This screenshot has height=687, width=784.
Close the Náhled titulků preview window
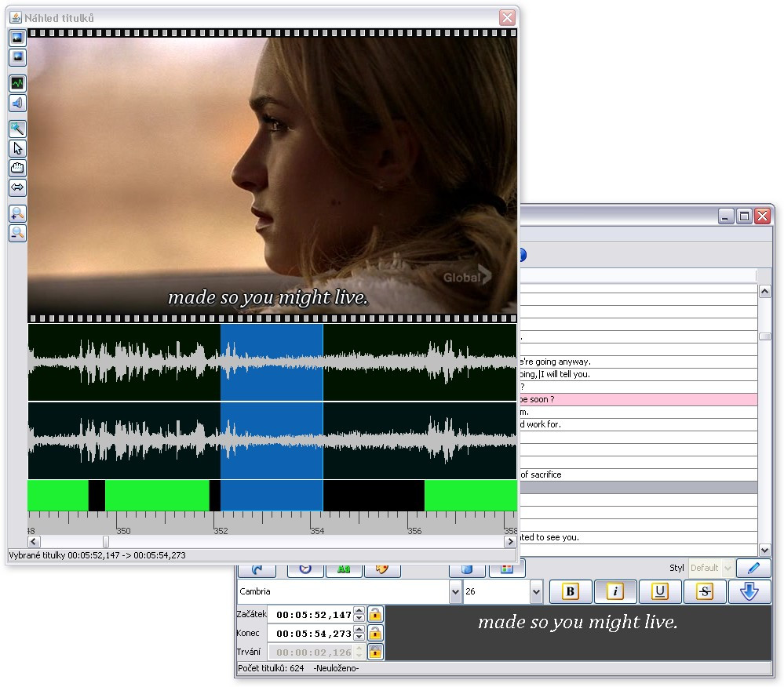click(507, 18)
